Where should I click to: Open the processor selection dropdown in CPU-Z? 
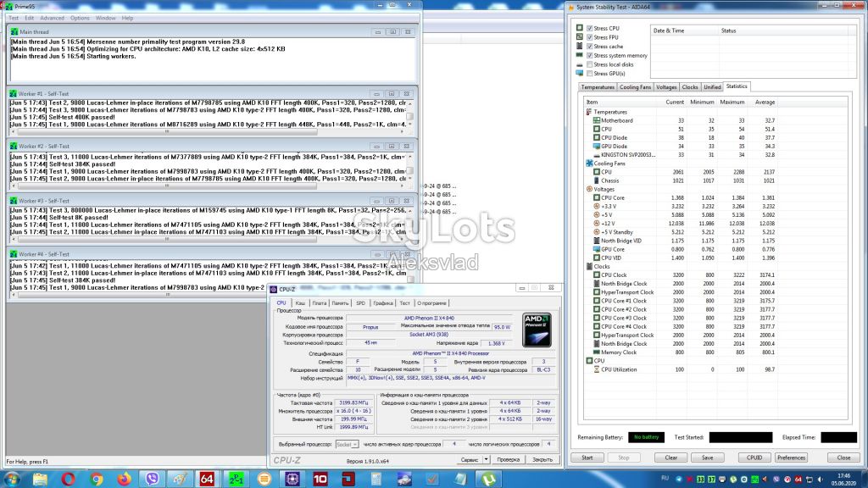point(347,444)
